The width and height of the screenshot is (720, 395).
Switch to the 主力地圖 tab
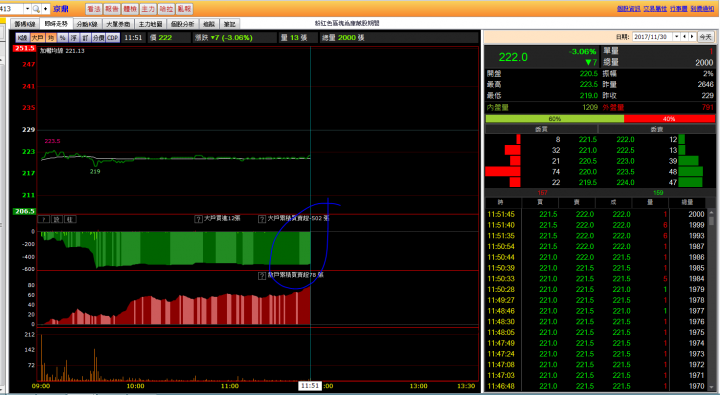click(x=150, y=24)
